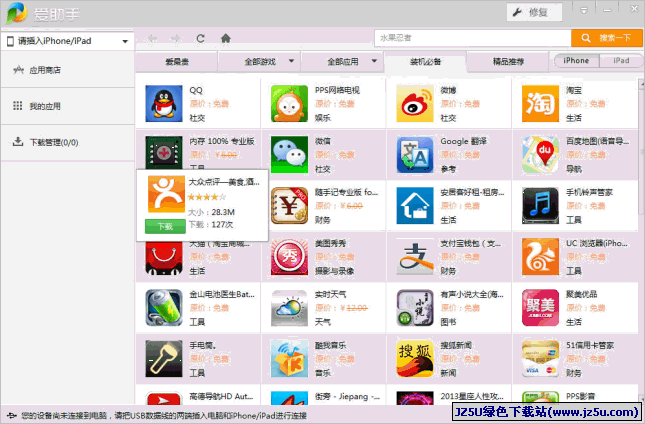
Task: Click the 天气 category under 实时天气
Action: coord(323,322)
